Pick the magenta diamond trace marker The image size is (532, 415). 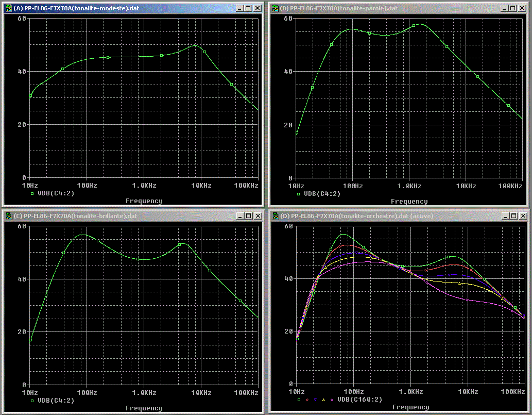[x=332, y=400]
